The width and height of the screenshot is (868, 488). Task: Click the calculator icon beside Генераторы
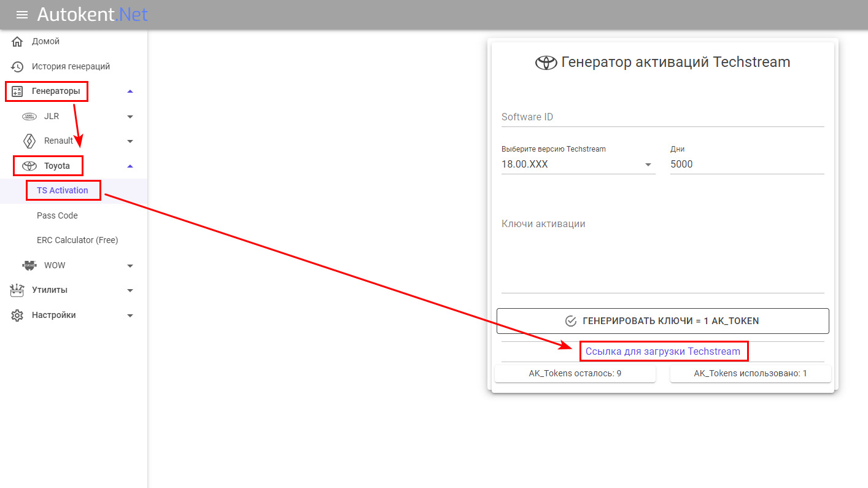pyautogui.click(x=17, y=91)
